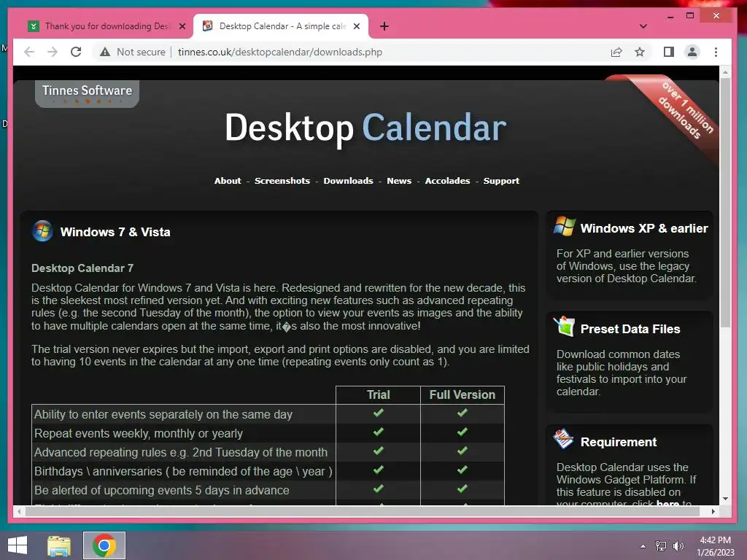Click 'Repeat events weekly, monthly or yearly' row
Viewport: 747px width, 560px height.
[268, 433]
